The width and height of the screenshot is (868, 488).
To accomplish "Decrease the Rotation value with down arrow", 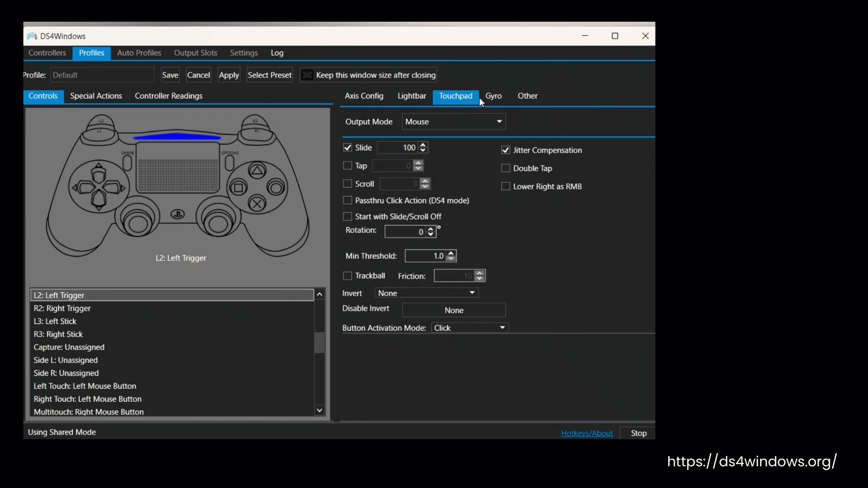I will [430, 234].
